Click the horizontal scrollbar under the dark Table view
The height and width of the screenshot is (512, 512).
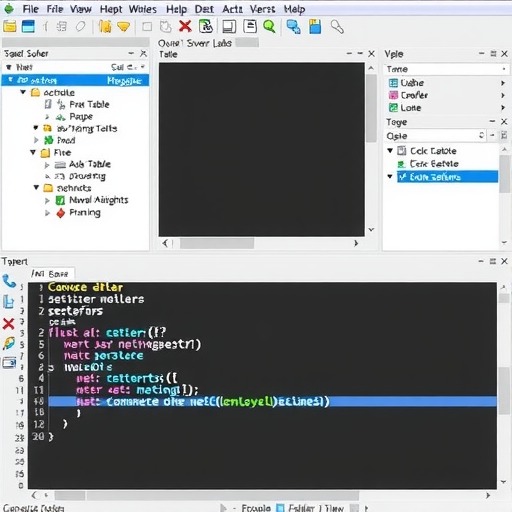(217, 243)
